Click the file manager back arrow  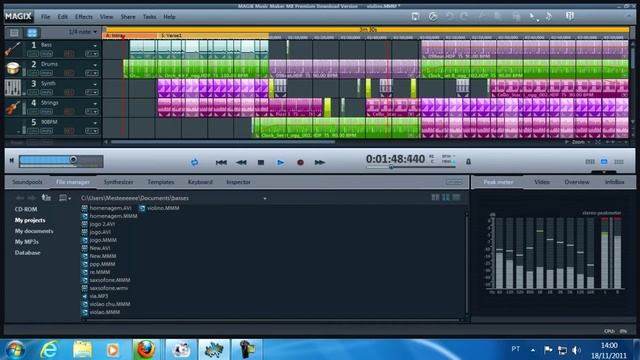click(x=20, y=198)
